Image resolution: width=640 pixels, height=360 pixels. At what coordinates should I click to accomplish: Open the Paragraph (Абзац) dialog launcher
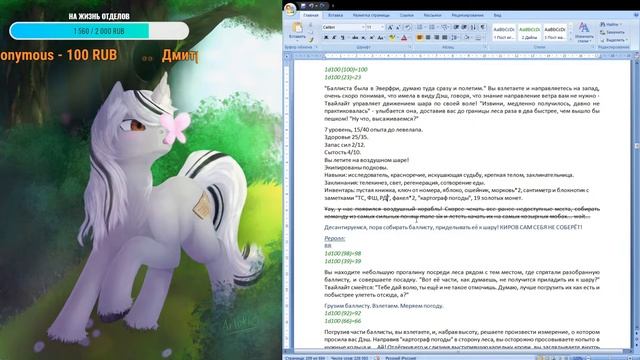[486, 47]
